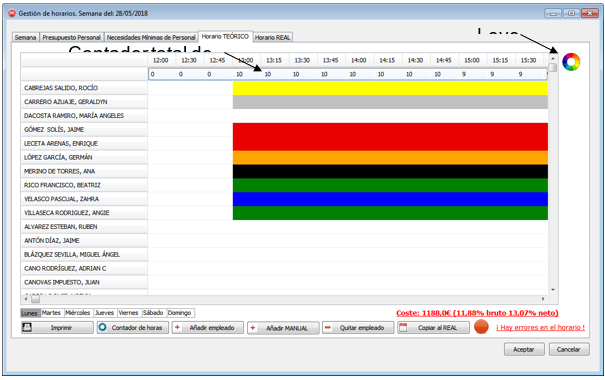Click the plus icon on Añadir MANUAL

pyautogui.click(x=253, y=328)
